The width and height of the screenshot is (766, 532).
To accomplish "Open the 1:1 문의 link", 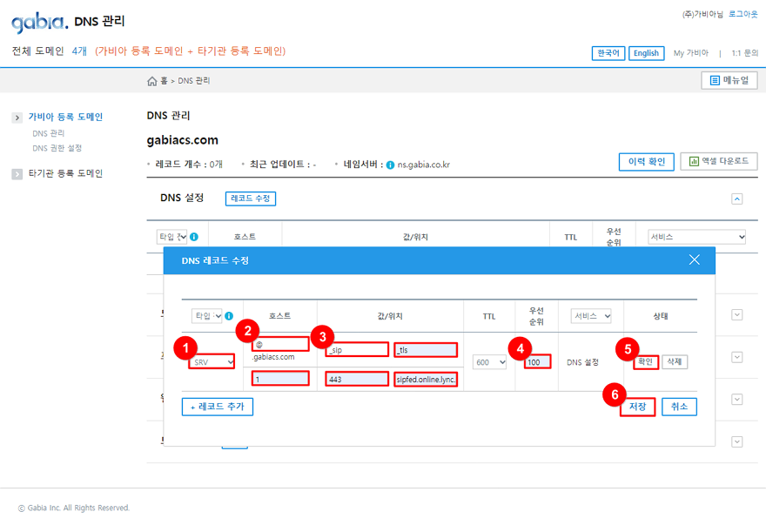I will (x=744, y=53).
